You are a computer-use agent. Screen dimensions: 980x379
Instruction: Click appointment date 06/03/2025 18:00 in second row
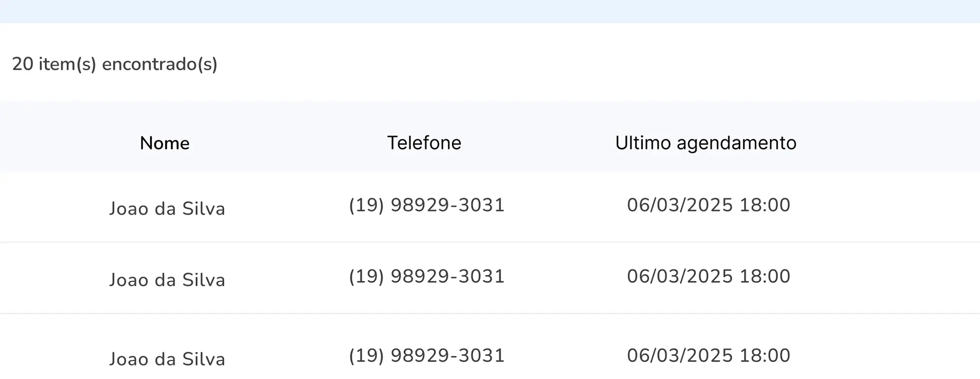(708, 276)
